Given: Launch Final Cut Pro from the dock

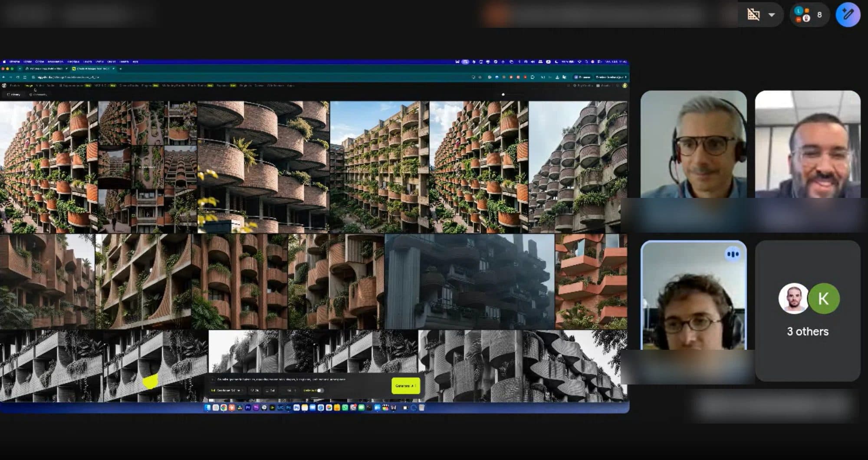Looking at the screenshot, I should click(385, 407).
